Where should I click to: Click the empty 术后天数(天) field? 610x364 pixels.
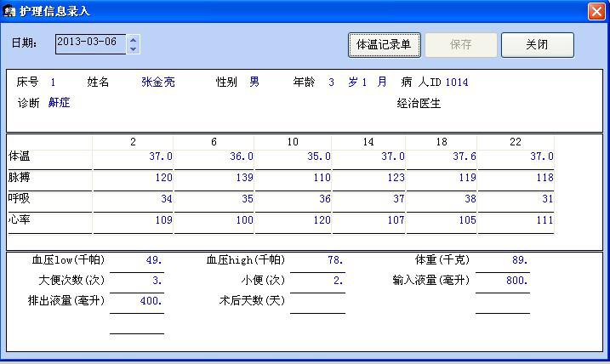point(317,302)
